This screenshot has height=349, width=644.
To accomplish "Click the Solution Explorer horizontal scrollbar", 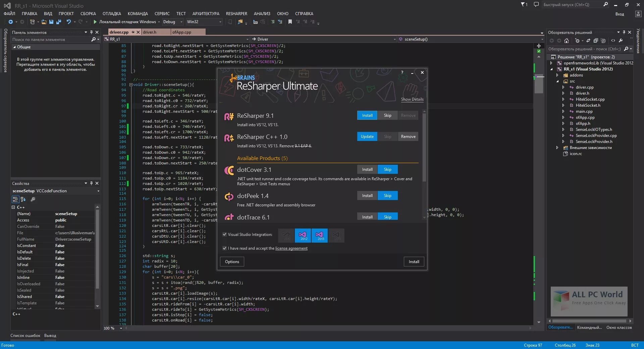I will click(589, 321).
